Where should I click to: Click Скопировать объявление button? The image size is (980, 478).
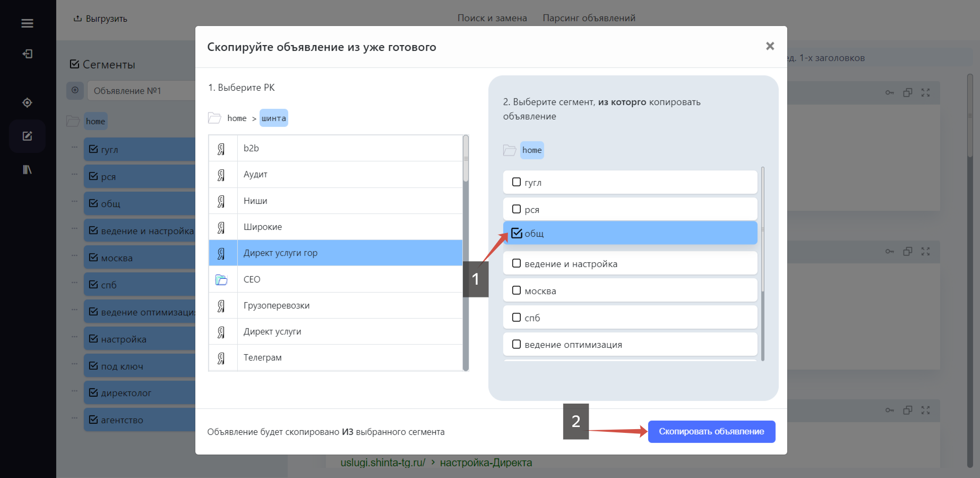pyautogui.click(x=711, y=431)
